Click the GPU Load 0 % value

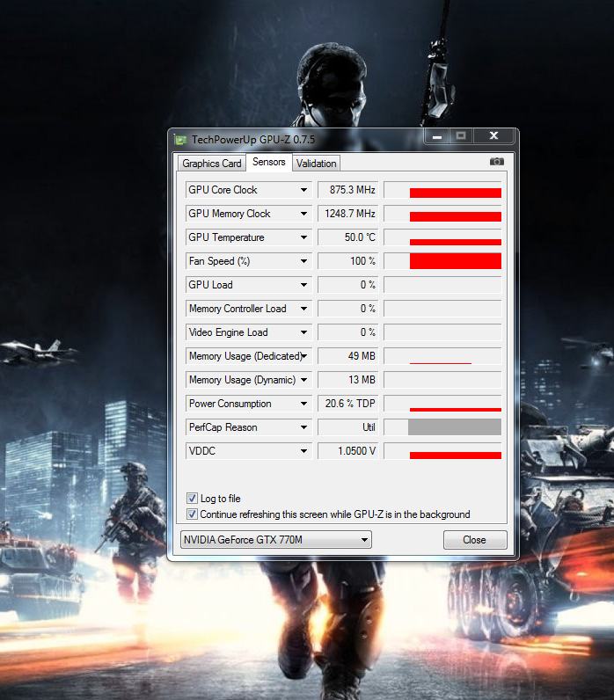[x=348, y=284]
